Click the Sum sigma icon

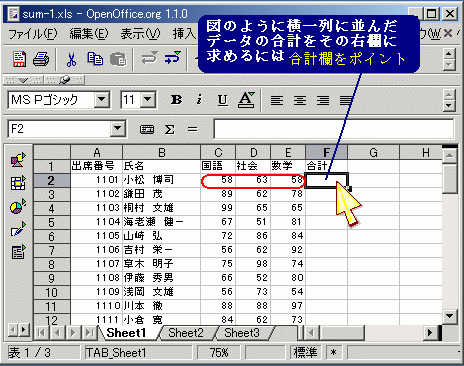169,129
